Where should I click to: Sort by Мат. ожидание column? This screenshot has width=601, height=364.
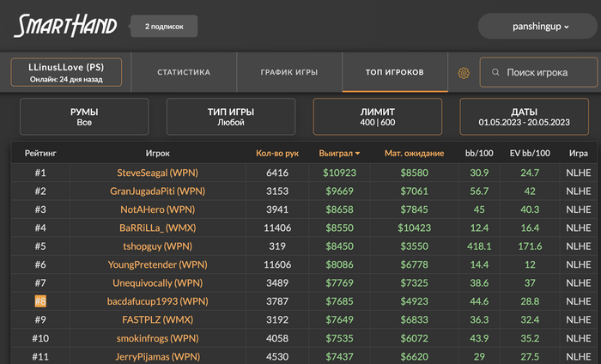click(415, 154)
